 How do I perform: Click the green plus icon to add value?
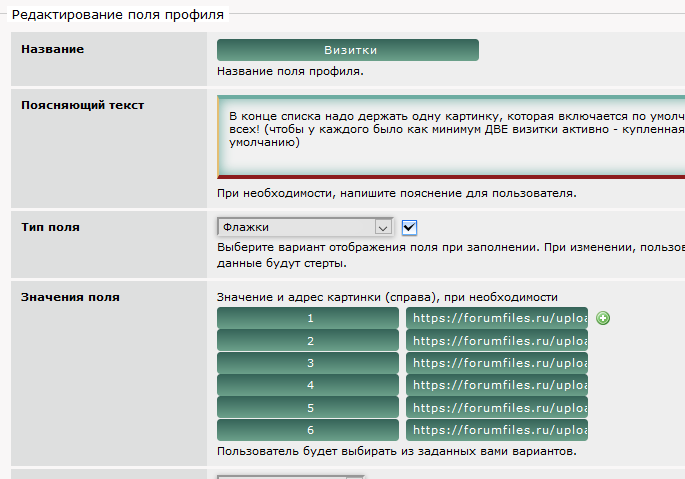(x=603, y=318)
